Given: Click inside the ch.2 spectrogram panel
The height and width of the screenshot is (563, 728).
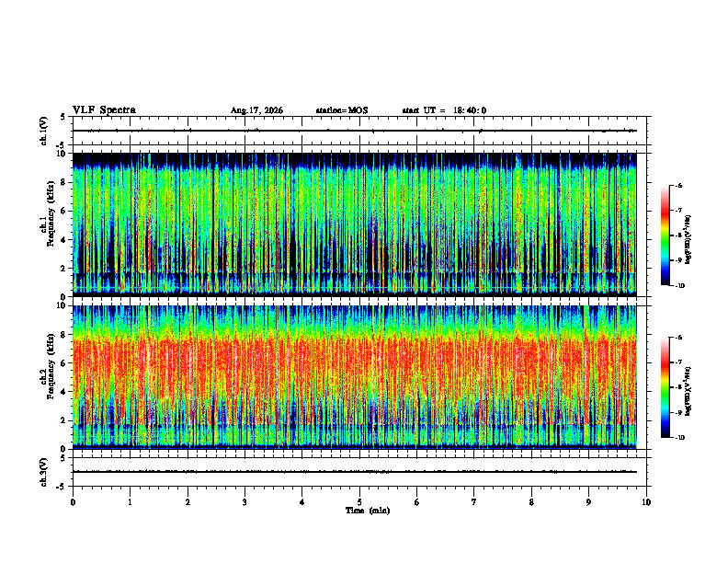Looking at the screenshot, I should click(x=354, y=377).
